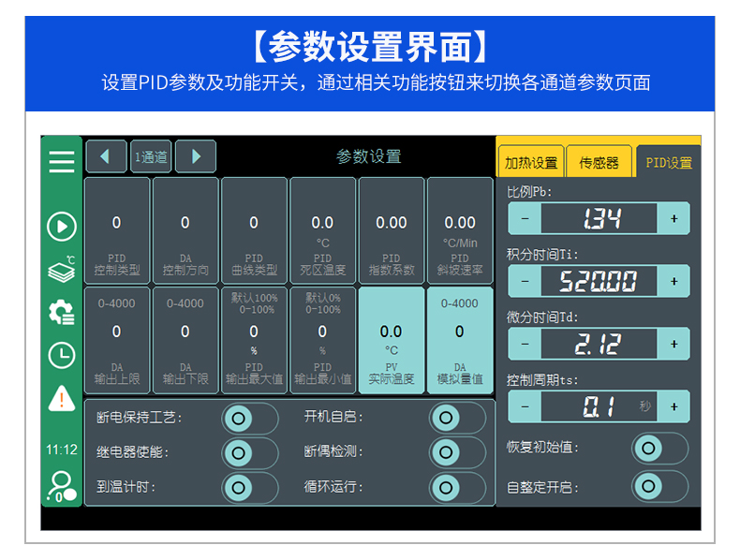Click the 1通道 channel button
Image resolution: width=740 pixels, height=560 pixels.
click(x=151, y=156)
